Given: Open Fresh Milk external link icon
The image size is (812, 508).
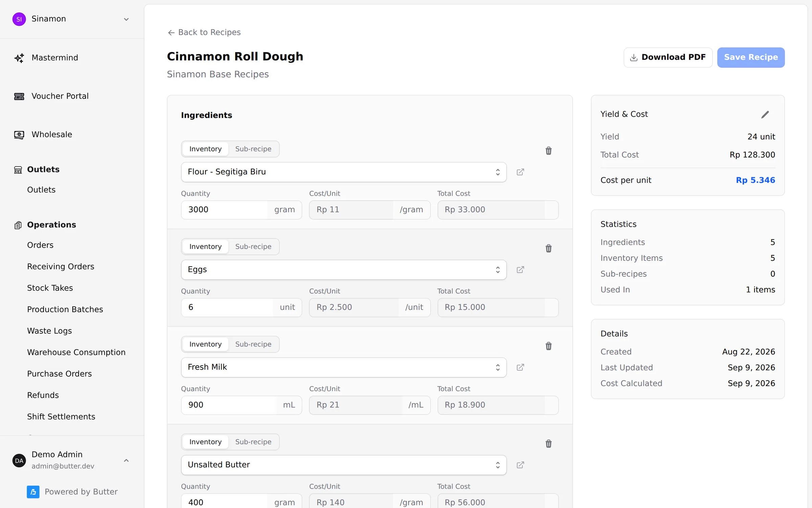Looking at the screenshot, I should click(520, 367).
